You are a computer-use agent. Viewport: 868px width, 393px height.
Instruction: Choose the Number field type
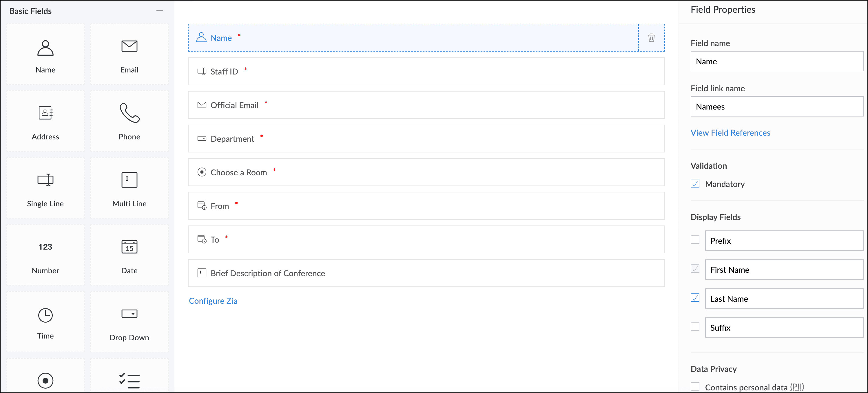pyautogui.click(x=45, y=247)
